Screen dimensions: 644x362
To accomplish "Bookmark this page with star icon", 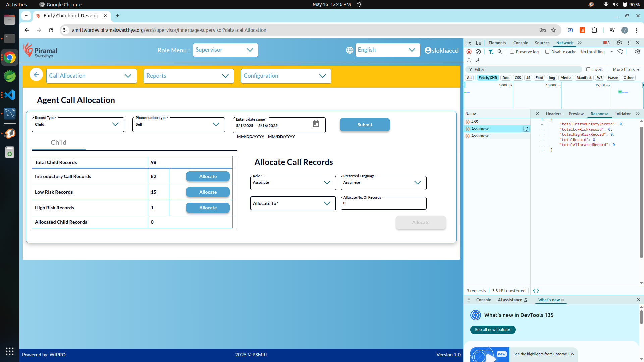I will tap(553, 30).
